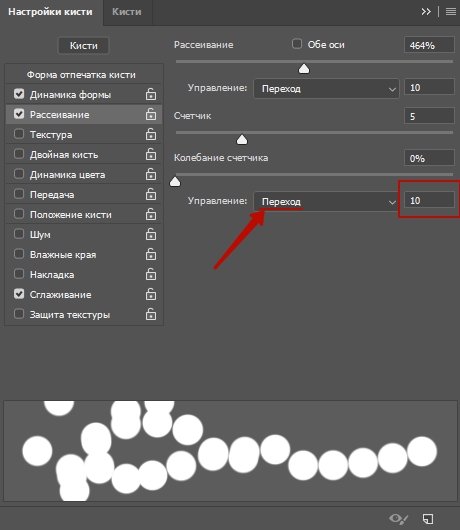The image size is (460, 530).
Task: Select the Настройки кисти tab
Action: pos(50,12)
